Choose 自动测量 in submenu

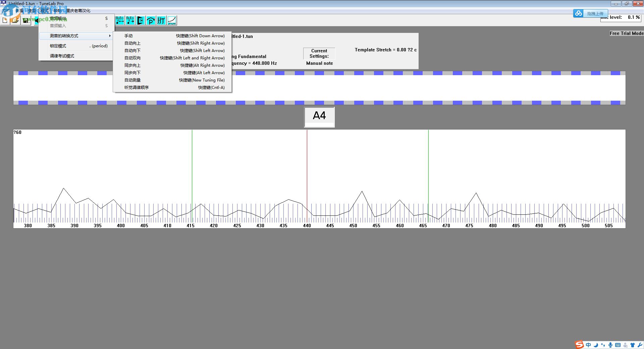tap(172, 80)
